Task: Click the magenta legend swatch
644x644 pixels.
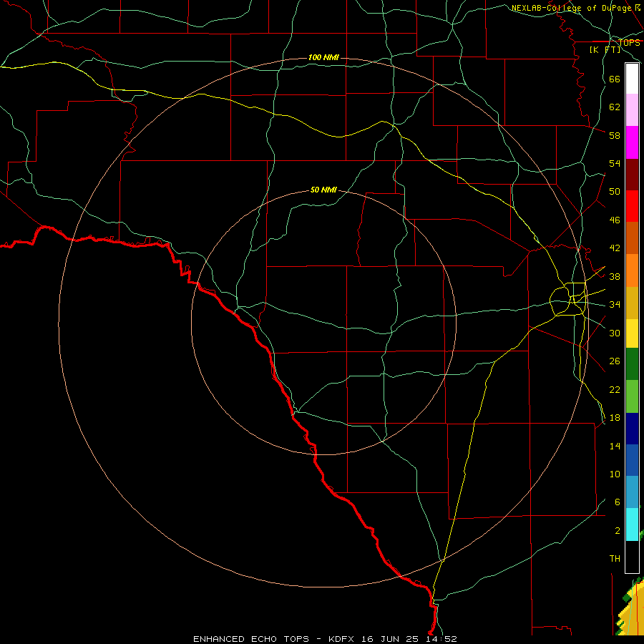Action: (x=632, y=142)
